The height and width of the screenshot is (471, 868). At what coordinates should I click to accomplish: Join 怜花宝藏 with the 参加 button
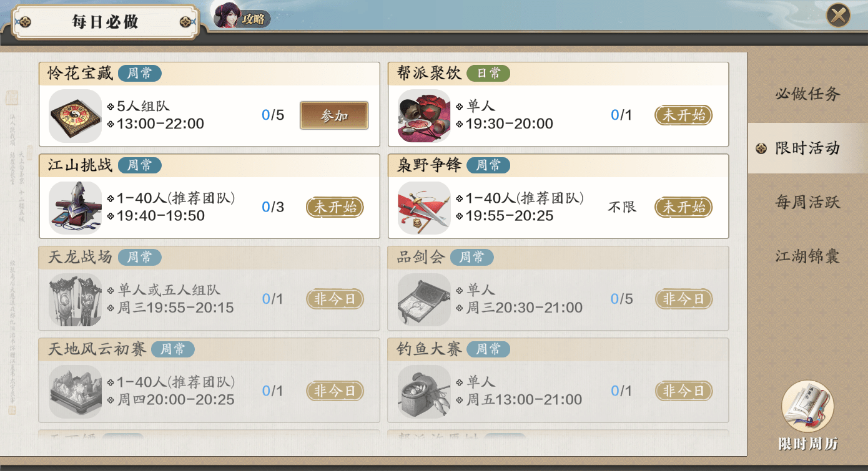(x=334, y=115)
